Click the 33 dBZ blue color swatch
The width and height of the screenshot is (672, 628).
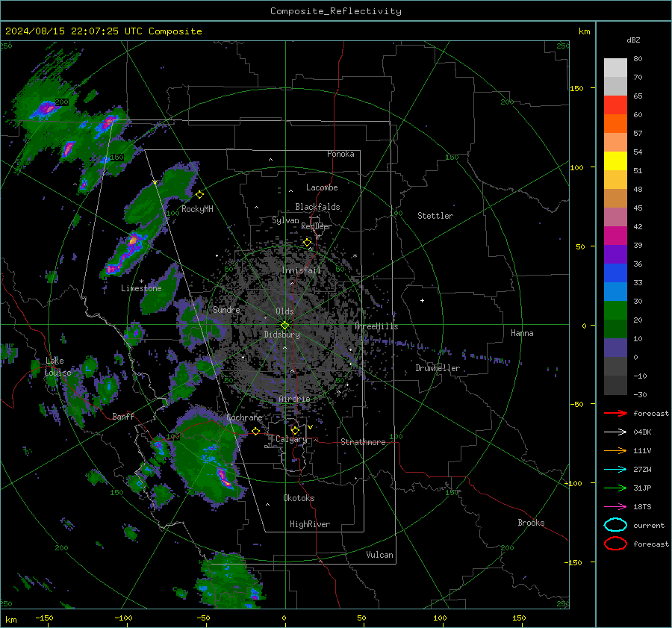(x=615, y=291)
